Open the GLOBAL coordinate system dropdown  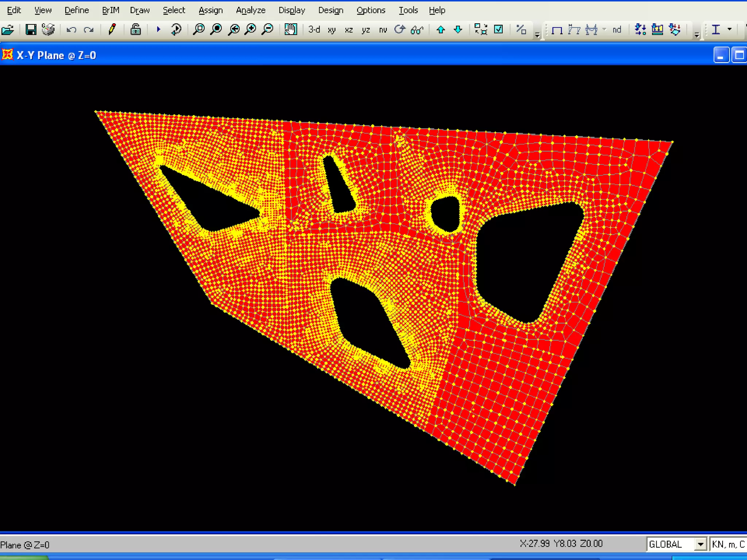pos(700,544)
